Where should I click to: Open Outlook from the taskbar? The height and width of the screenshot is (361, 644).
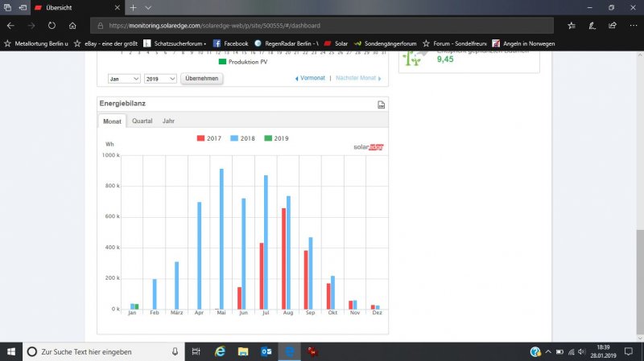pyautogui.click(x=266, y=351)
